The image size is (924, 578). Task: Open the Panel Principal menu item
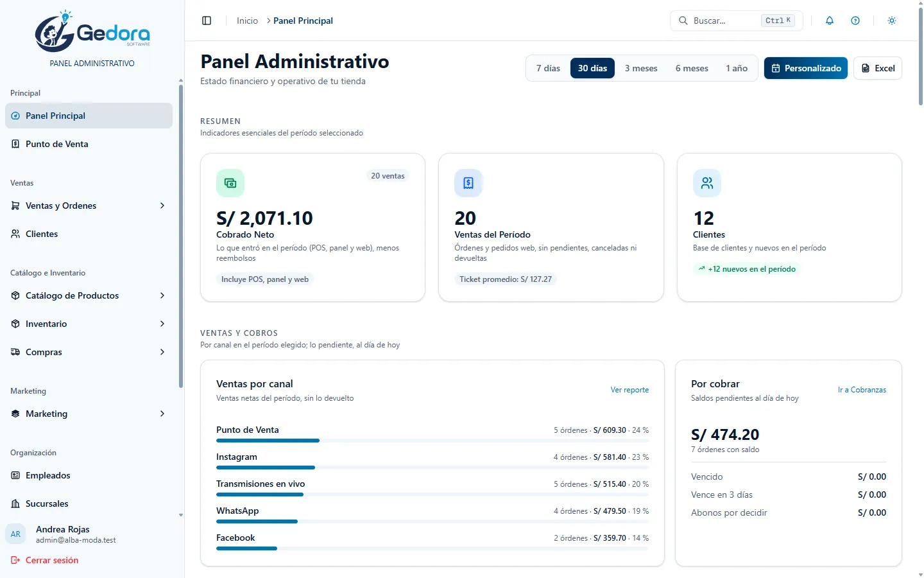89,116
